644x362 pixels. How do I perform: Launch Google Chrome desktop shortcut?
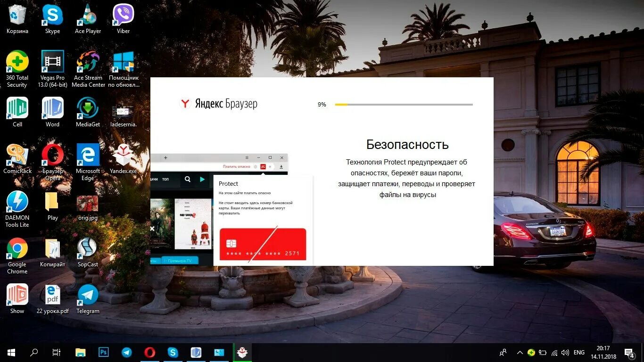(x=17, y=256)
